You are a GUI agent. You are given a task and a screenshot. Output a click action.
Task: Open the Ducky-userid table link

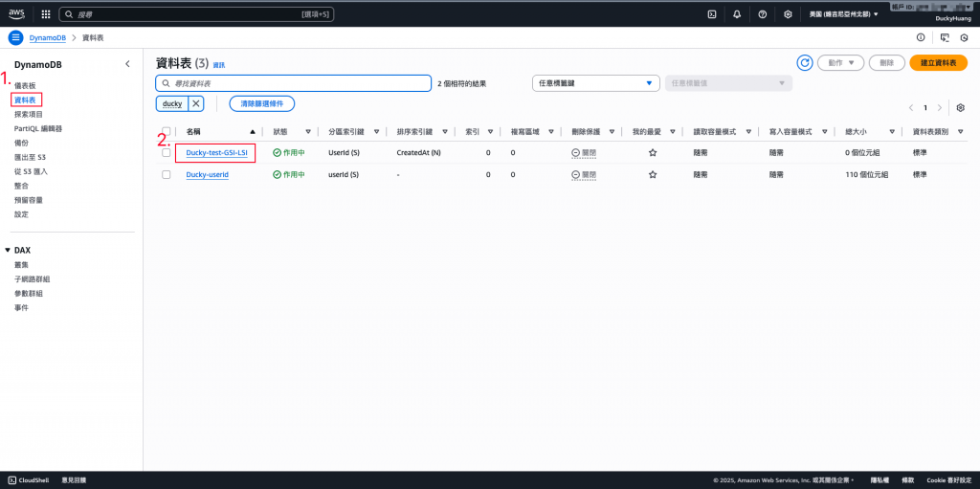(208, 175)
